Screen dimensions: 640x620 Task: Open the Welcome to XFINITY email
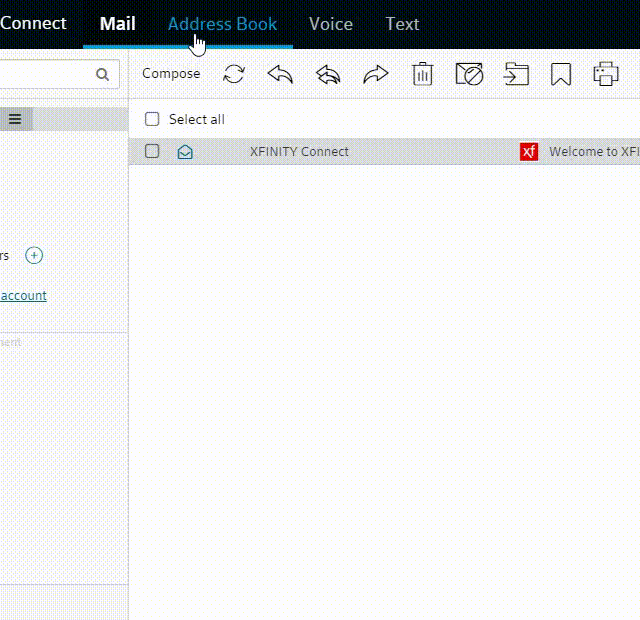point(593,152)
